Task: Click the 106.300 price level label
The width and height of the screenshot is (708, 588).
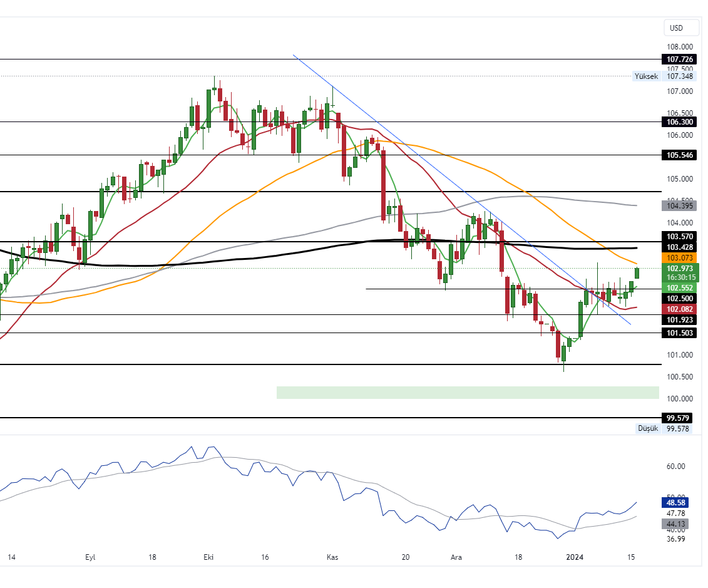Action: (x=679, y=122)
